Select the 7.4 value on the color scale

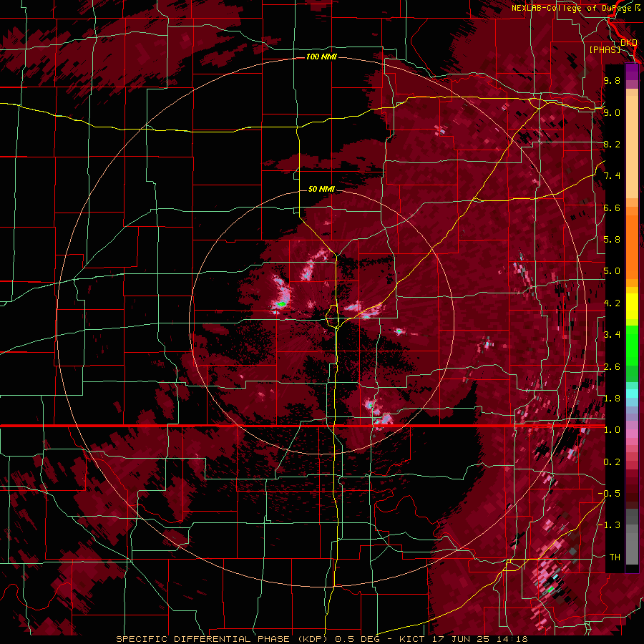coord(612,176)
